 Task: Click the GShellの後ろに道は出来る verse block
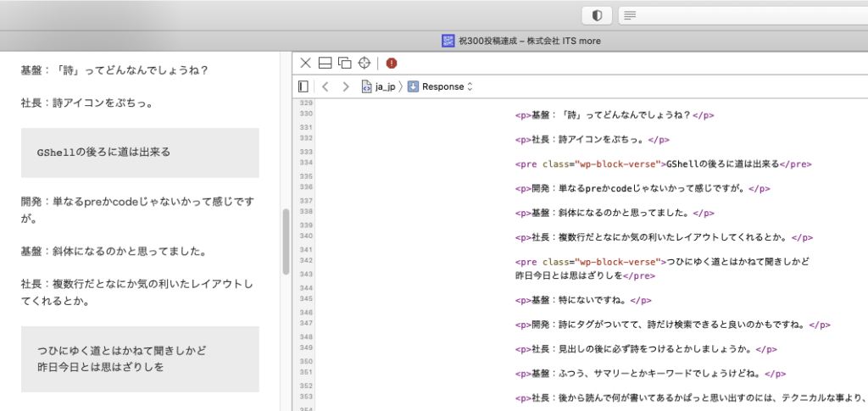pos(140,153)
